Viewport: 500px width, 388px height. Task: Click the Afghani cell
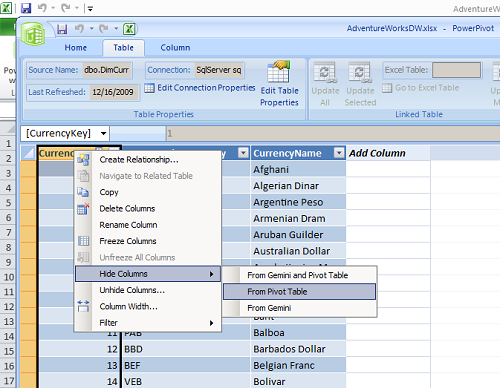[298, 169]
